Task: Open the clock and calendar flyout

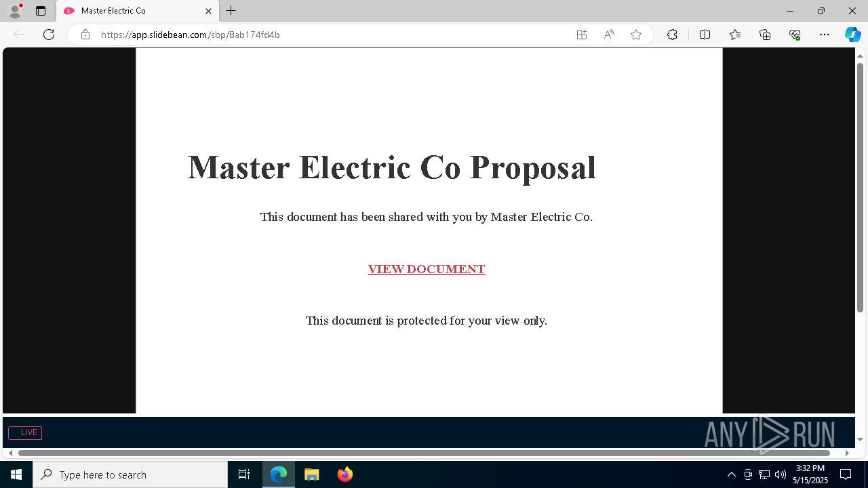Action: tap(810, 474)
